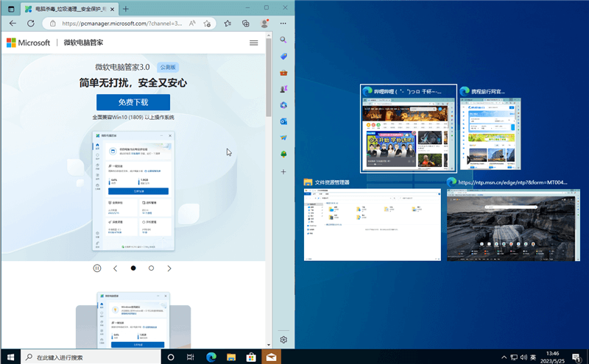Open Edge sidebar Tools briefcase icon
Image resolution: width=589 pixels, height=364 pixels.
point(283,73)
